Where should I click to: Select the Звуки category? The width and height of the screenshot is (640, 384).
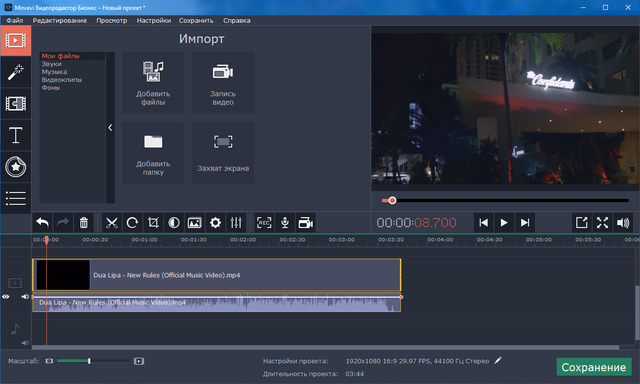point(51,64)
